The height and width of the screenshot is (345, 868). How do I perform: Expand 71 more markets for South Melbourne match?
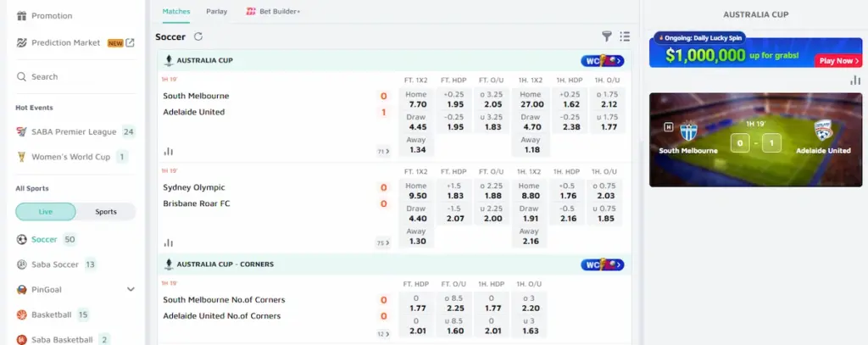383,151
